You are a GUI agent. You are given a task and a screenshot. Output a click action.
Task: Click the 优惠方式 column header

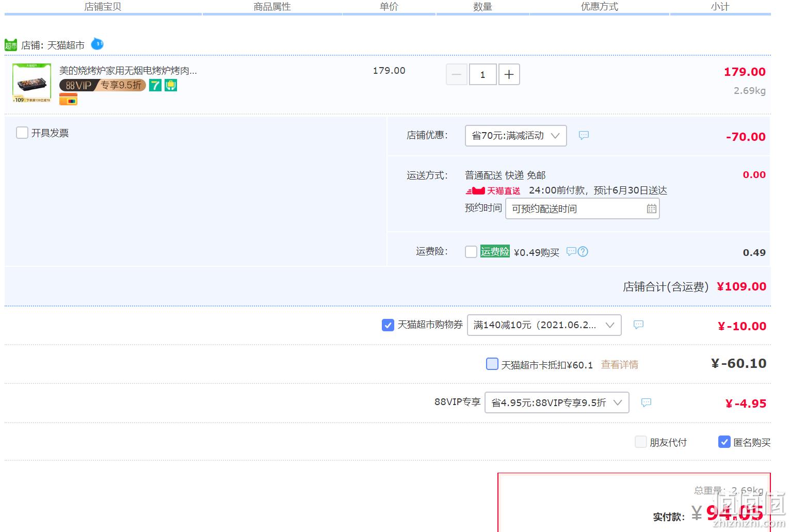(x=600, y=7)
